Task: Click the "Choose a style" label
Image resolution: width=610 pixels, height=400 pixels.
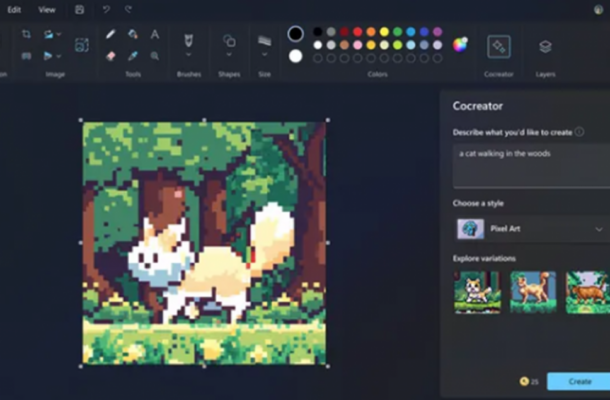Action: click(x=478, y=203)
